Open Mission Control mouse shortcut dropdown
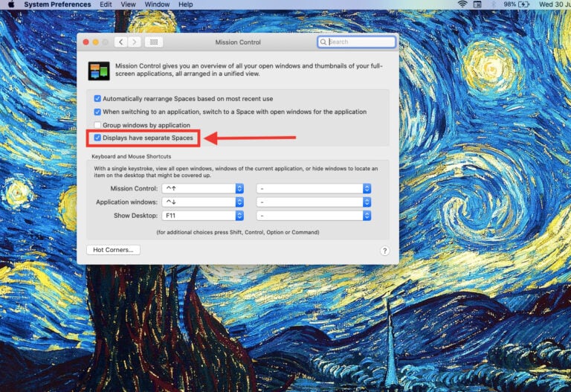This screenshot has width=571, height=392. (x=314, y=188)
